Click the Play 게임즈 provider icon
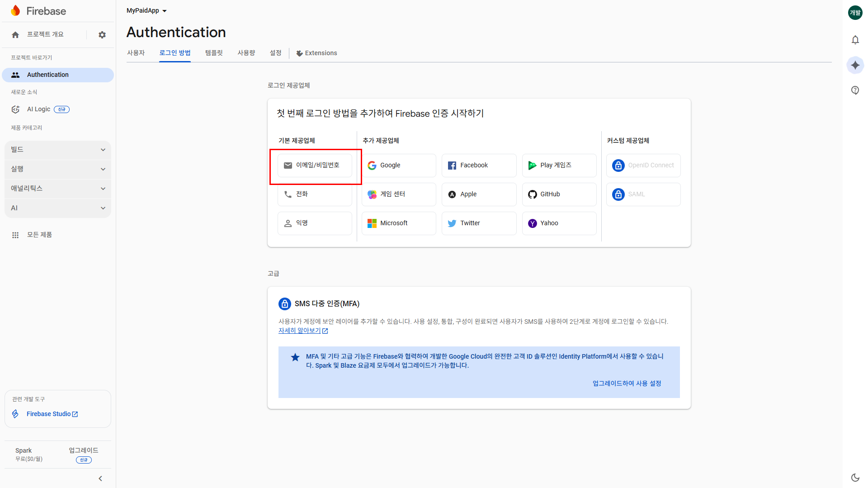This screenshot has width=868, height=488. pos(533,166)
